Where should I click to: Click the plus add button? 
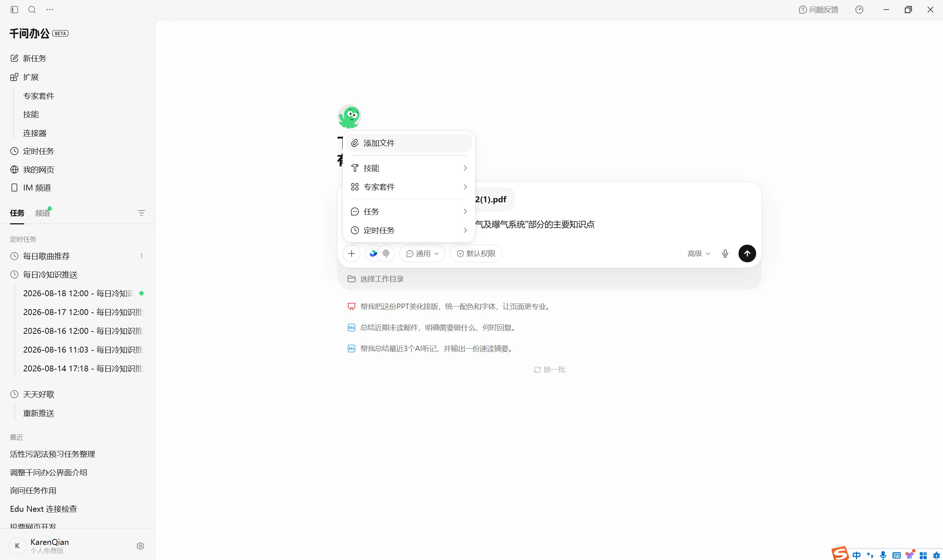click(351, 253)
